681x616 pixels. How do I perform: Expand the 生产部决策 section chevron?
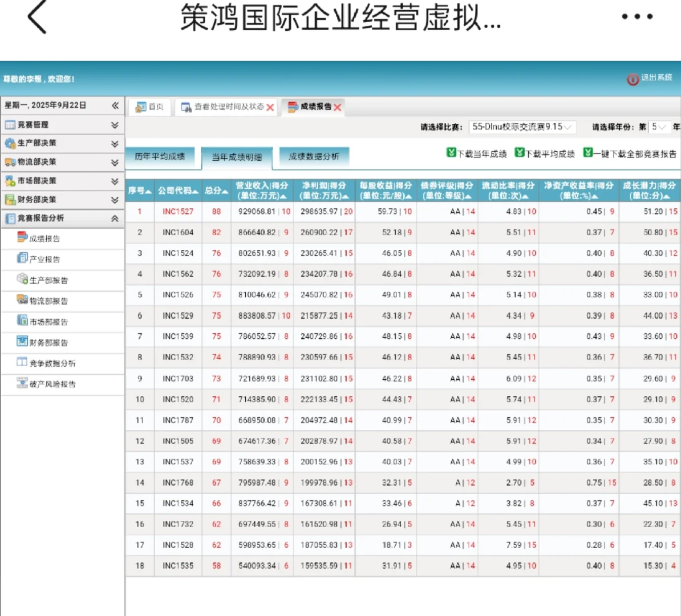point(115,144)
